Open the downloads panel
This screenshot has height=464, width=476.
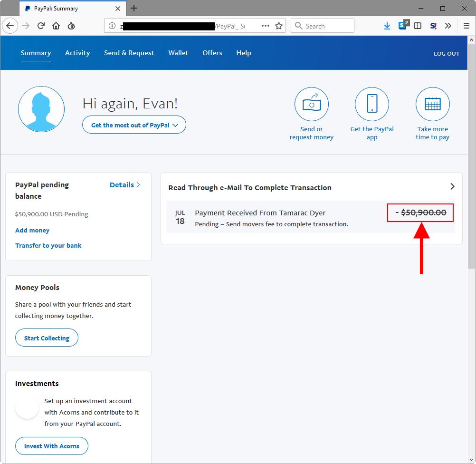[x=387, y=26]
